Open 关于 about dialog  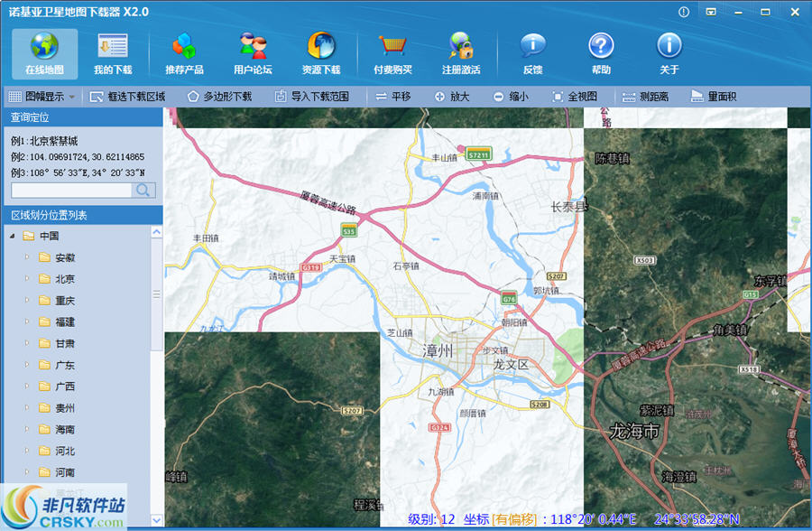click(669, 53)
